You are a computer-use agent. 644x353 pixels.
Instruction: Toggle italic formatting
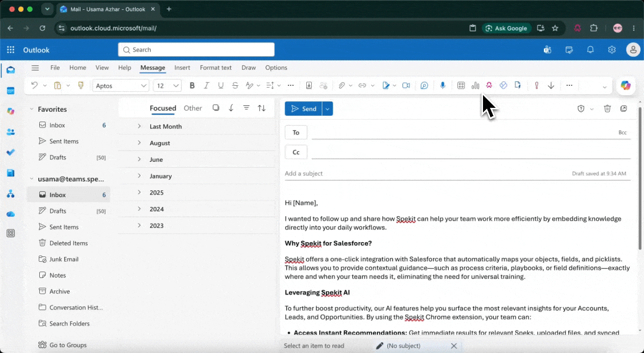click(x=206, y=85)
